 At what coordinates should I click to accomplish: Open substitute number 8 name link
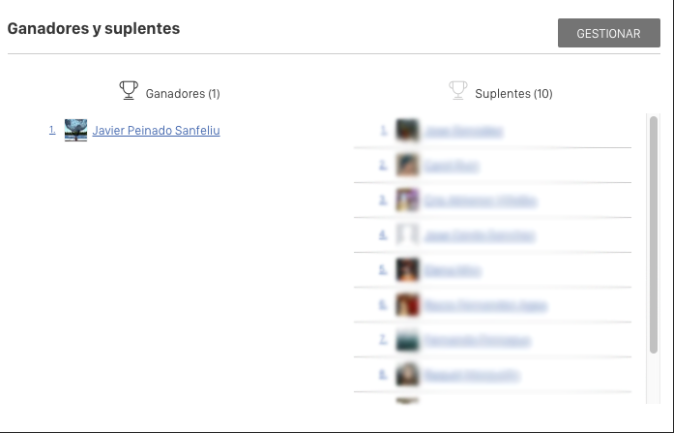pyautogui.click(x=472, y=375)
